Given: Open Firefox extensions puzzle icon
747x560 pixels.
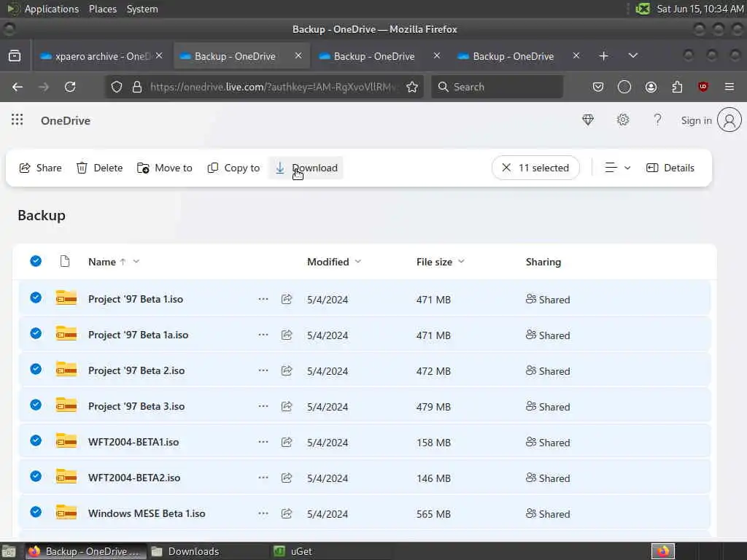Looking at the screenshot, I should coord(677,87).
